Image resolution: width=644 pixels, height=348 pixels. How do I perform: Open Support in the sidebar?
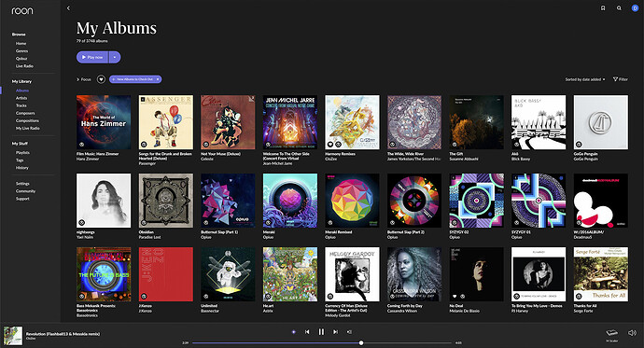[x=22, y=199]
